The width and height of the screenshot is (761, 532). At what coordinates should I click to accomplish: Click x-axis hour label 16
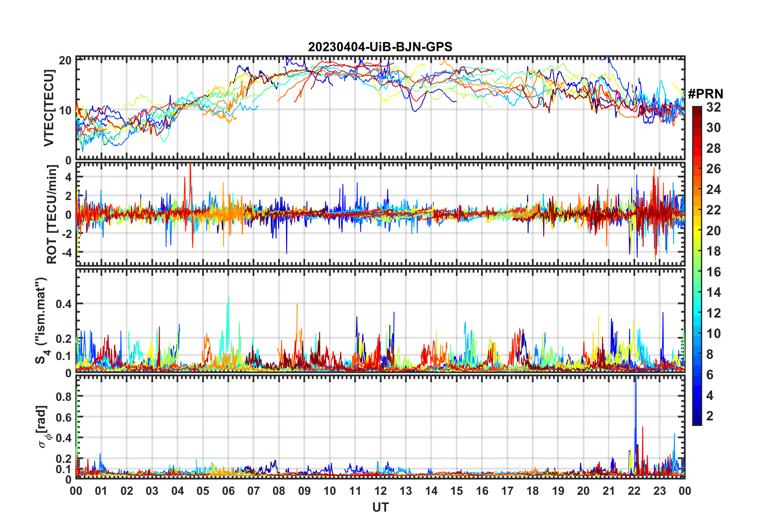coord(482,491)
